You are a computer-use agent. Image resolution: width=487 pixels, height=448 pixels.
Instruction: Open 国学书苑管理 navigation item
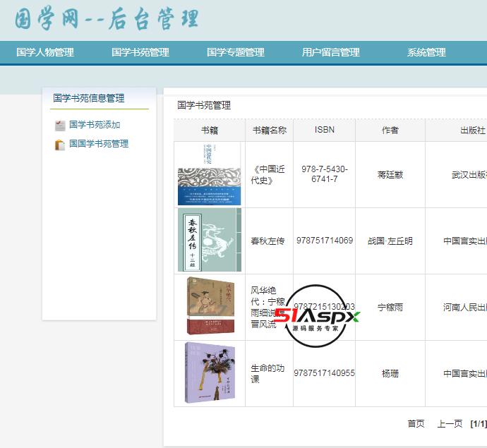(x=140, y=52)
